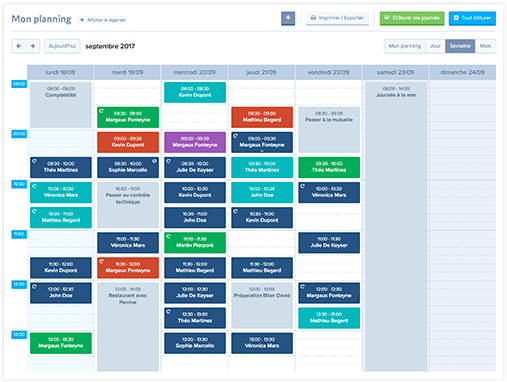Open Thursday 13:00 Véronica Mars appointment

262,343
